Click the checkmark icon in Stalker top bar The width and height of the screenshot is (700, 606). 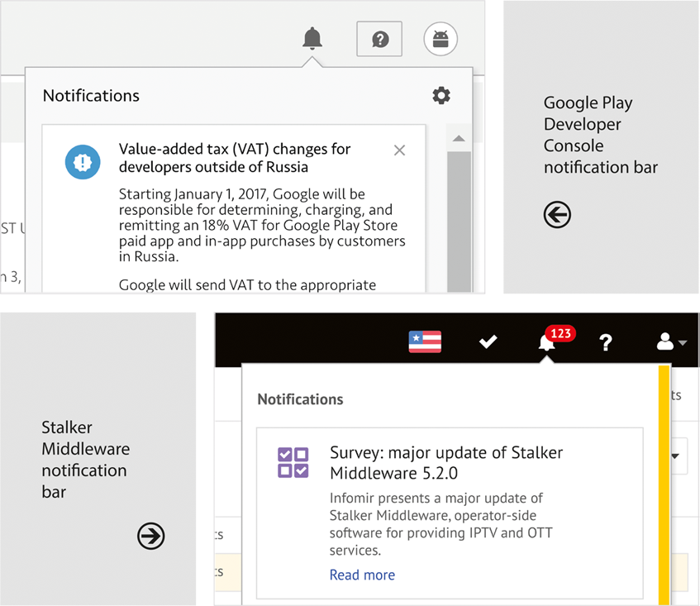[x=488, y=342]
